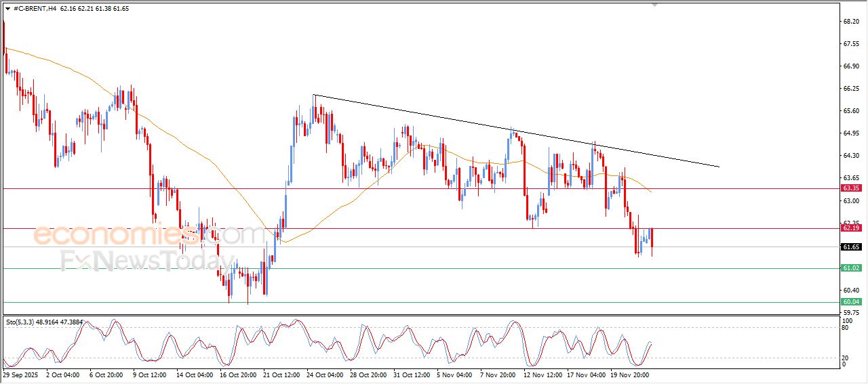Click the 61.65 current price tag
Viewport: 868px width, 384px height.
(x=851, y=247)
